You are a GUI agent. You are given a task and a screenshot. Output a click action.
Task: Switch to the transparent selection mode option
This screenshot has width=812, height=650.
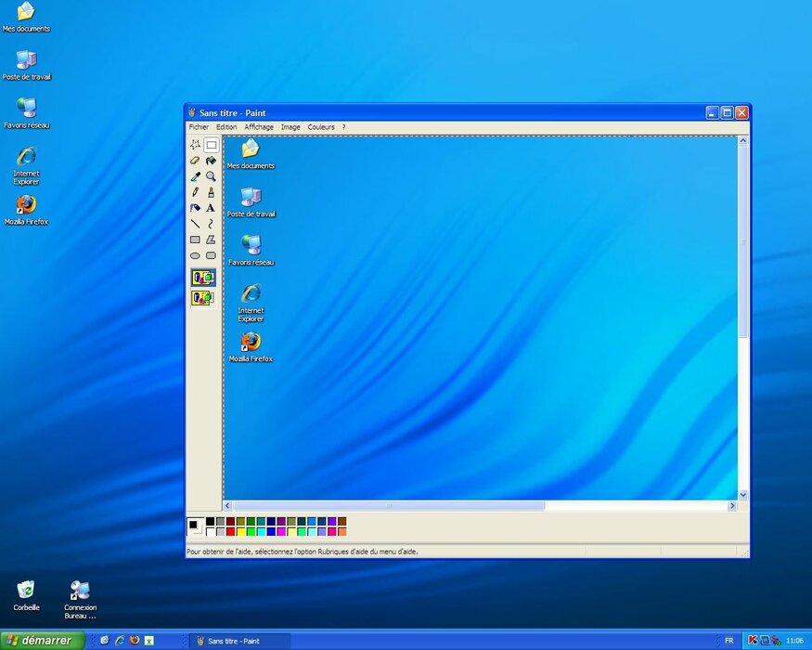pos(202,298)
